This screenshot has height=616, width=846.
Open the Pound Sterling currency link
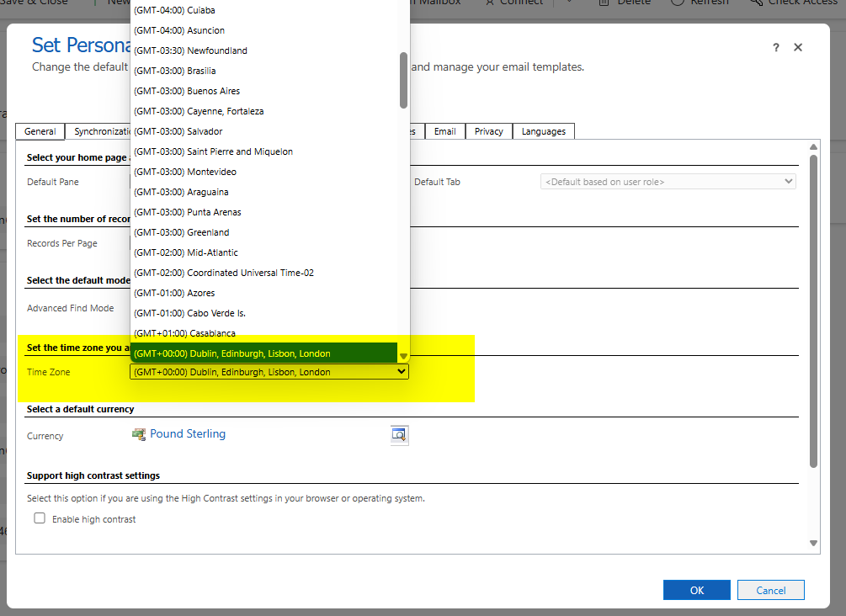[188, 434]
